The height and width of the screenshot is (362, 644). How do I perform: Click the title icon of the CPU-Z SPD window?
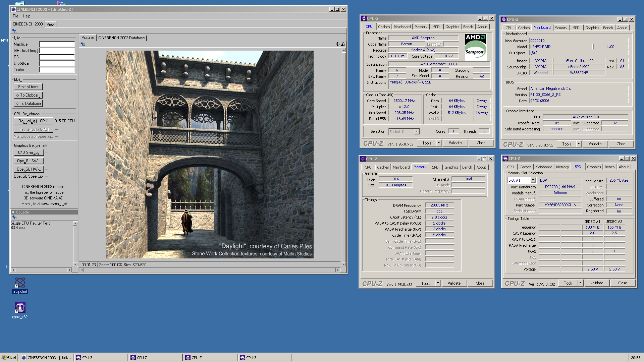pos(505,159)
